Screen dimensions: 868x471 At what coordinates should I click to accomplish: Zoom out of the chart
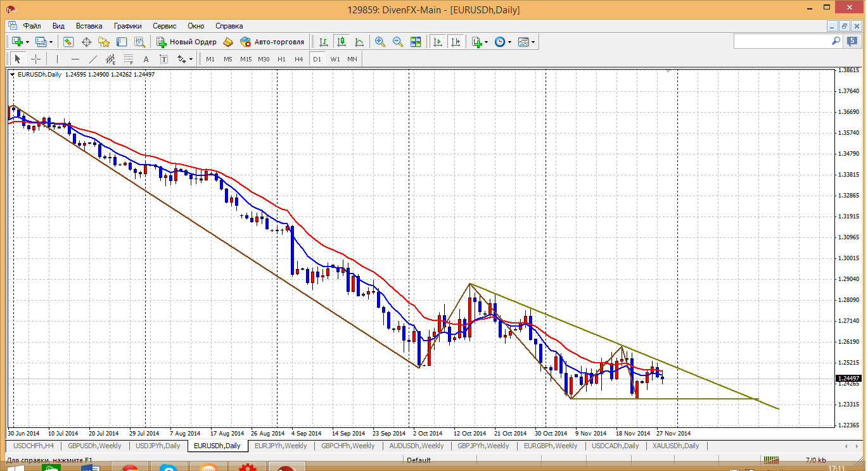click(x=398, y=42)
